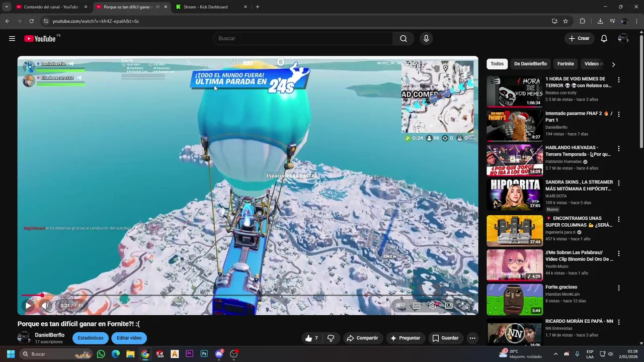Image resolution: width=644 pixels, height=362 pixels.
Task: Open options for Me Sobran Las Palabras video
Action: click(619, 253)
